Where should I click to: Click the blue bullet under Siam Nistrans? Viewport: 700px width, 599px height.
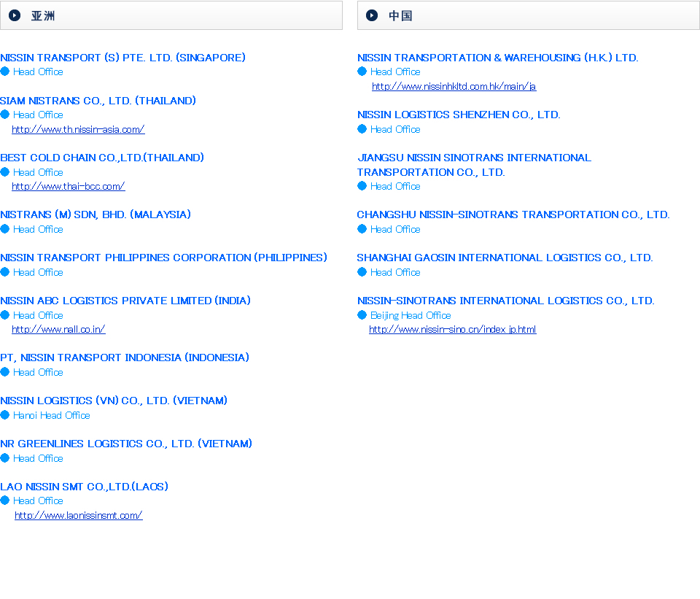5,115
